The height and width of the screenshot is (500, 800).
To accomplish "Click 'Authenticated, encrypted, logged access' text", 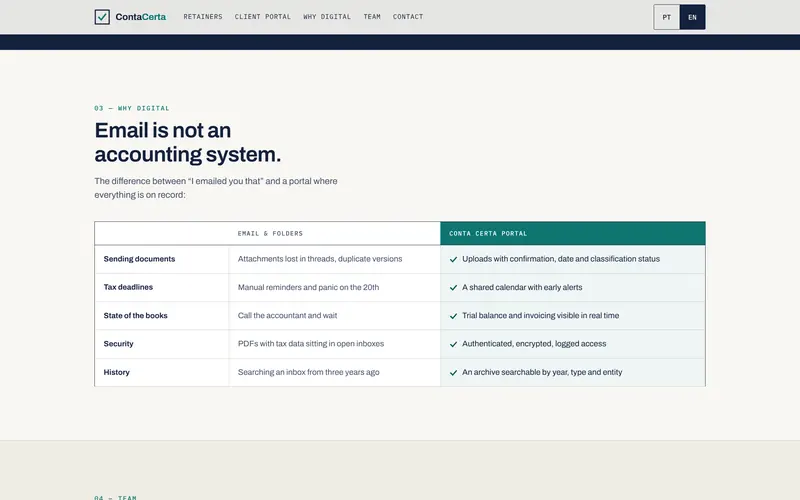I will point(534,344).
